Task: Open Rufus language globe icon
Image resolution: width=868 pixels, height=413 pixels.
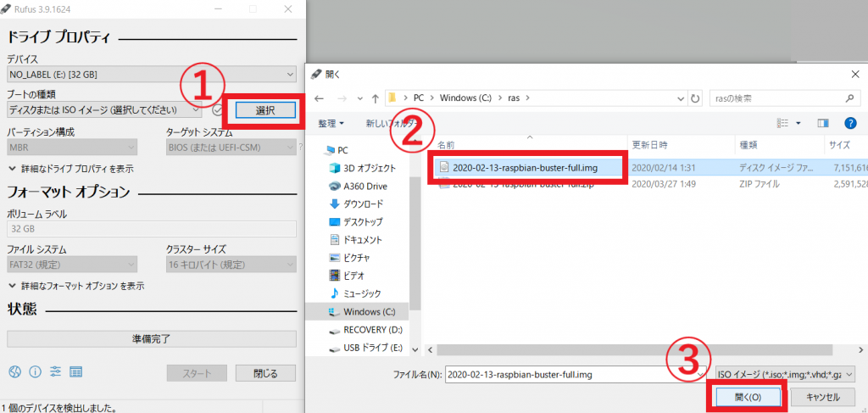Action: 14,371
